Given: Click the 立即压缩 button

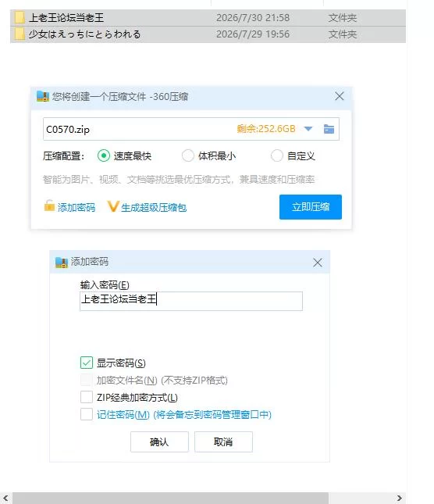Looking at the screenshot, I should (311, 207).
